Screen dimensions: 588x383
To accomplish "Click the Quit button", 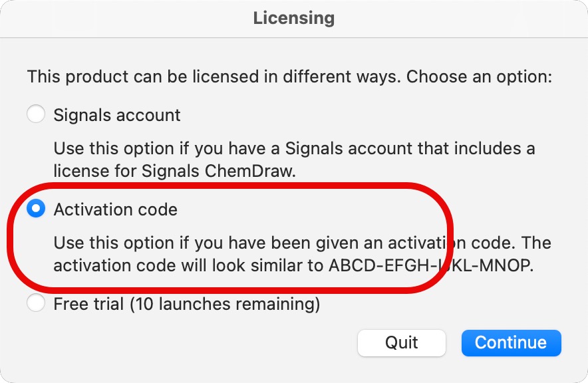I will click(x=401, y=342).
